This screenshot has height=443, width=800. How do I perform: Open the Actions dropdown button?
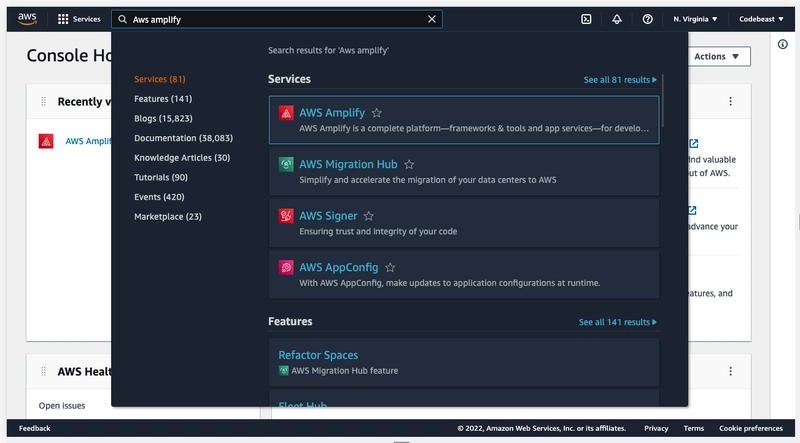[x=719, y=57]
